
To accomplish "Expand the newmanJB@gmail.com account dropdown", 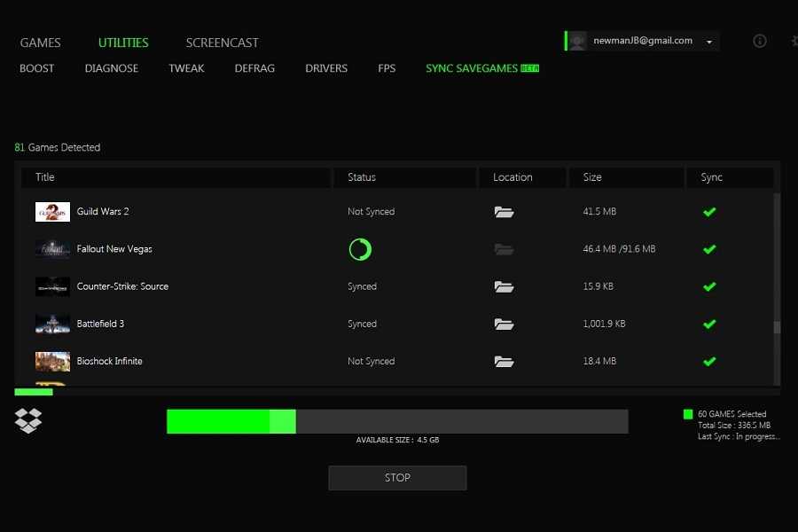I will [709, 42].
